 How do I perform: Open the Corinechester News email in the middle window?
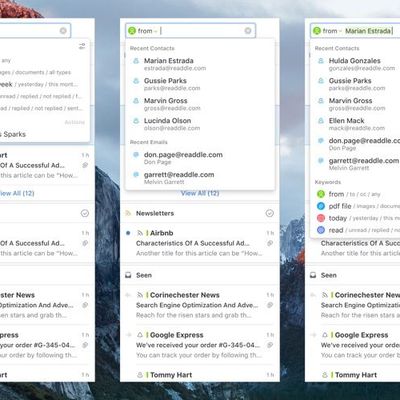pyautogui.click(x=200, y=305)
